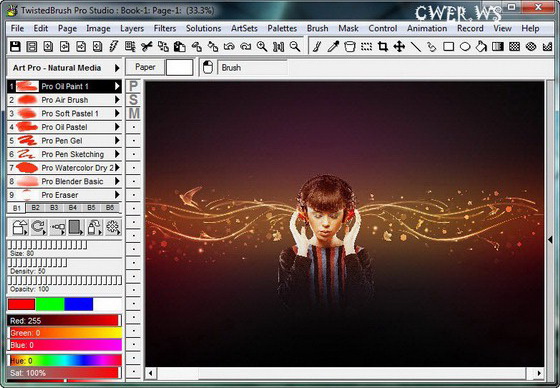560x388 pixels.
Task: Select the Pro Pen Gel brush
Action: click(x=64, y=140)
